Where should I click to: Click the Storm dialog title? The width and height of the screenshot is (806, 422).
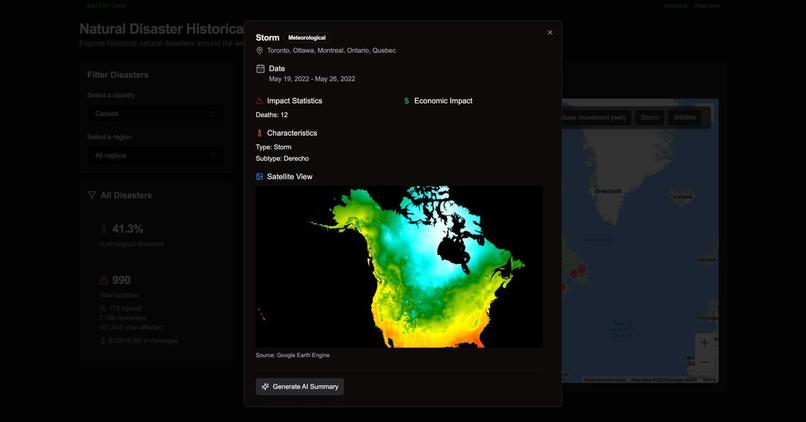click(x=268, y=38)
